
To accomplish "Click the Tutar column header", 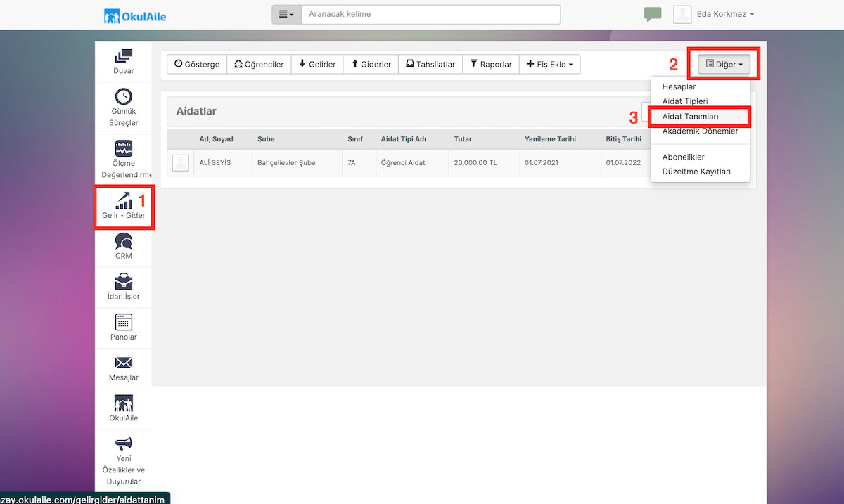I will [484, 139].
